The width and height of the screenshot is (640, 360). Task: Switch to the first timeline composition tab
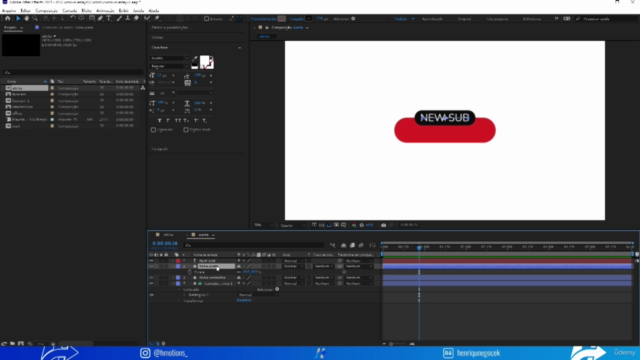click(168, 235)
